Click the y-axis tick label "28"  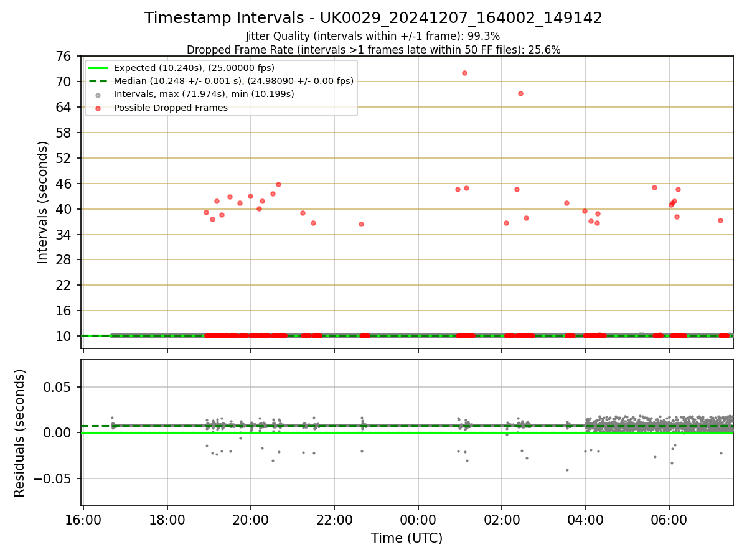tap(65, 259)
